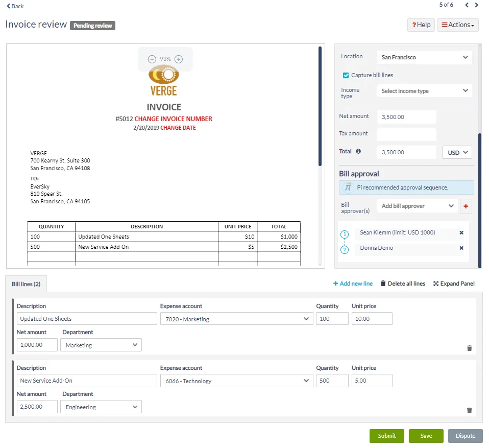This screenshot has width=489, height=448.
Task: Go to the next invoice arrow
Action: [477, 5]
